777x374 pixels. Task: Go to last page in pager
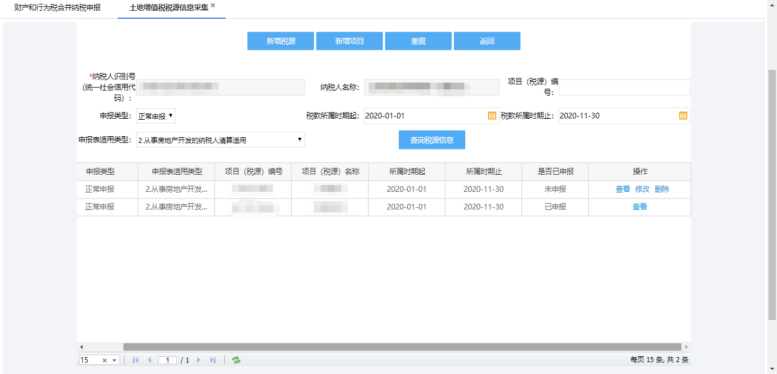tap(213, 360)
